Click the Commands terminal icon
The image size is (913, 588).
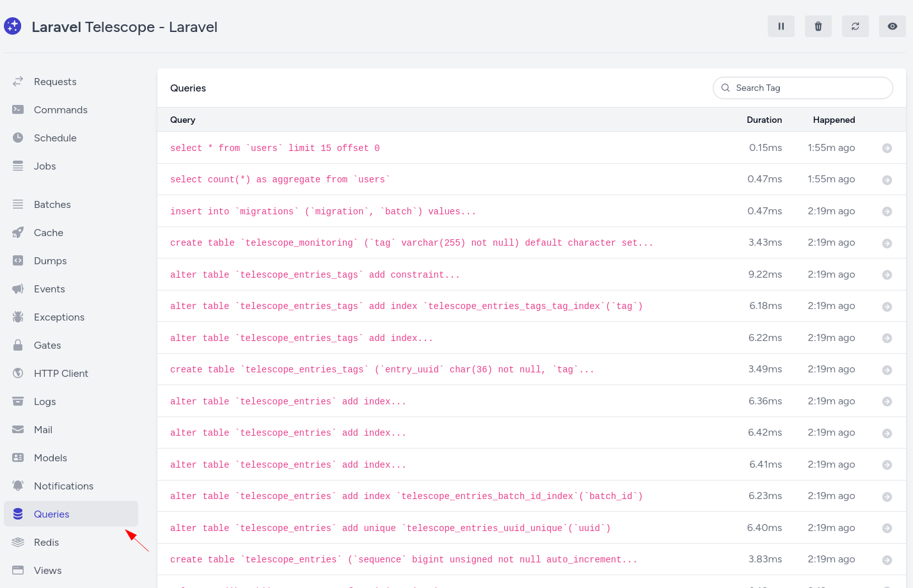[x=18, y=109]
